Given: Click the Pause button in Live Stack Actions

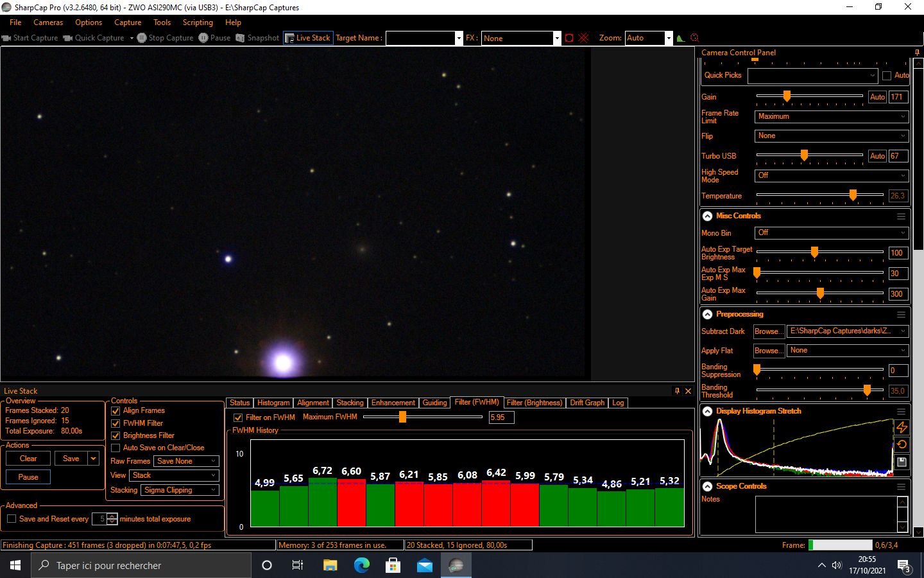Looking at the screenshot, I should 28,477.
